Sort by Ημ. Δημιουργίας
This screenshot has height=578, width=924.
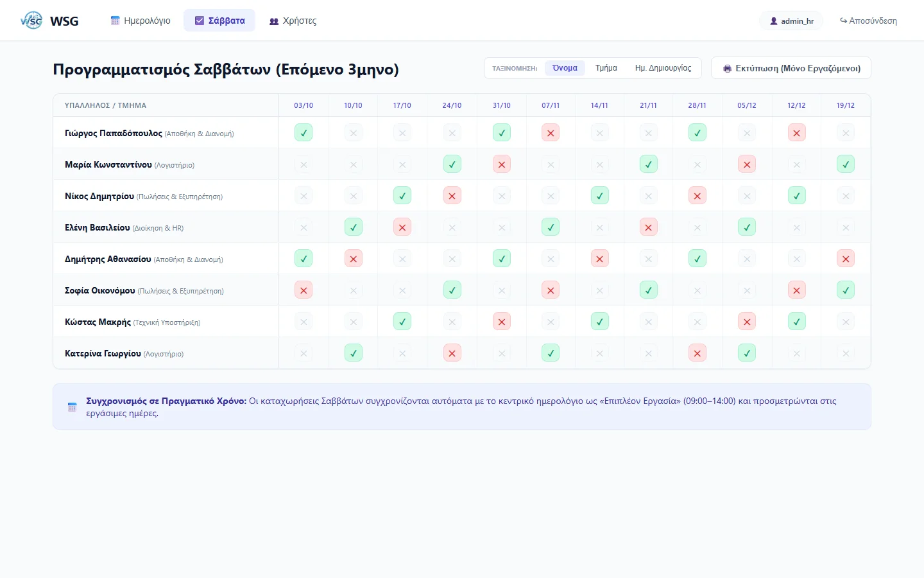[x=663, y=68]
